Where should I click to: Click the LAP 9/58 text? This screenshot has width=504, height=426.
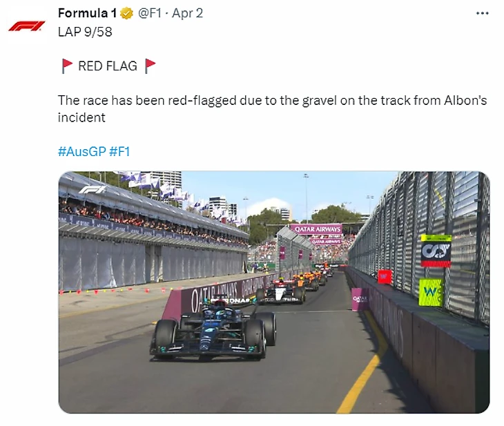85,32
